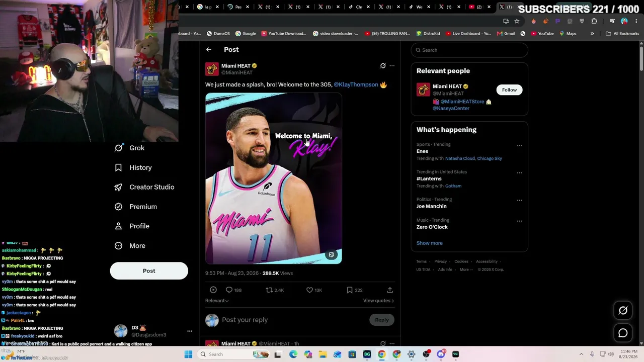Click the X Search box
The image size is (644, 362).
pyautogui.click(x=469, y=50)
